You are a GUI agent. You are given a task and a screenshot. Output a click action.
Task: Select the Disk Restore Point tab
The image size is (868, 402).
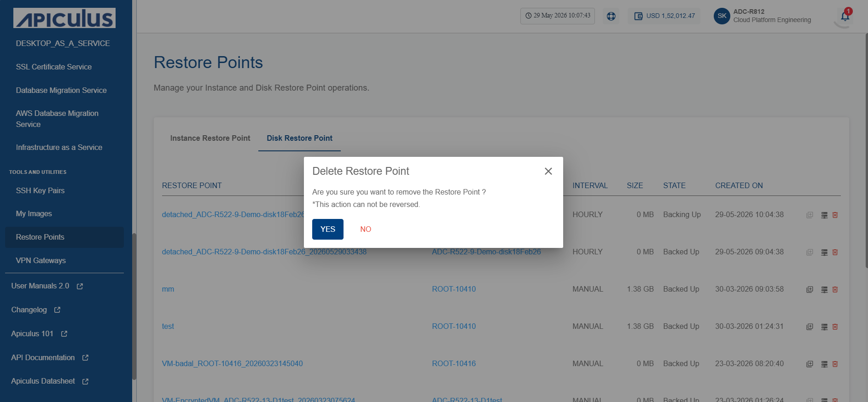(299, 138)
